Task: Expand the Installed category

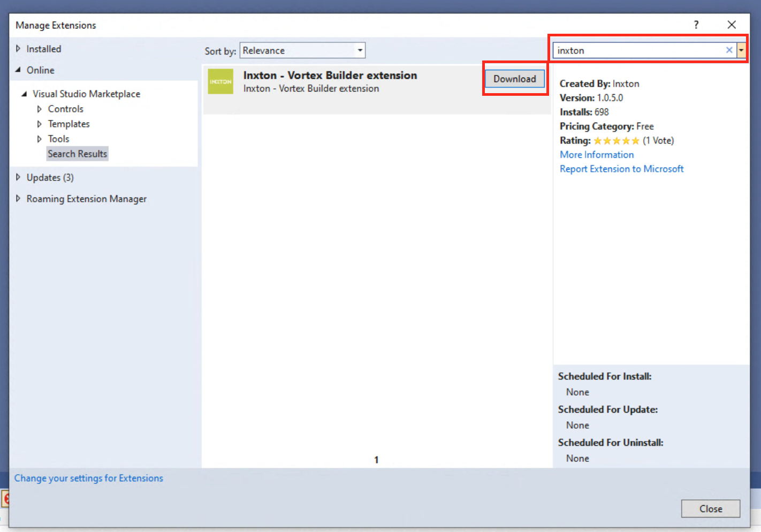Action: pos(18,49)
